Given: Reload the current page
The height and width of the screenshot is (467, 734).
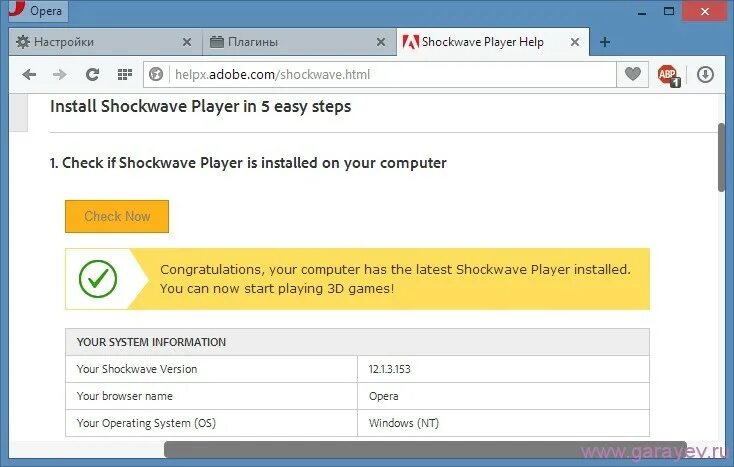Looking at the screenshot, I should click(x=92, y=74).
